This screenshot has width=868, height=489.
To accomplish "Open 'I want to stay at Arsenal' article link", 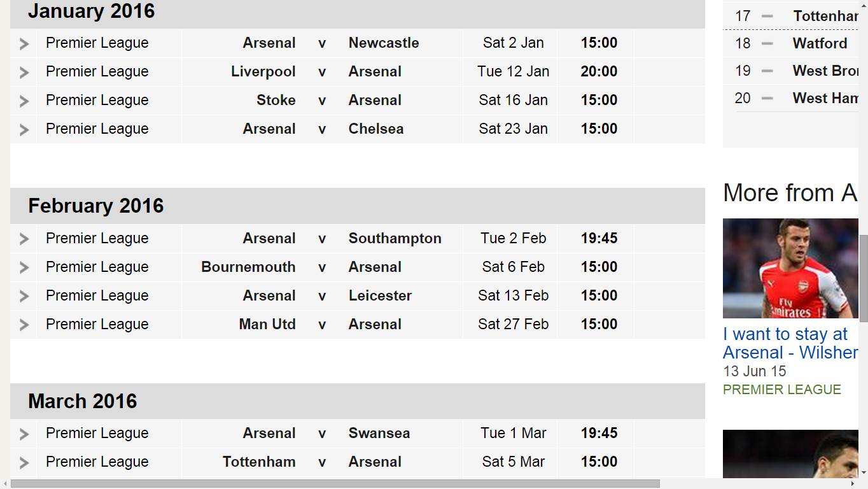I will pyautogui.click(x=790, y=343).
